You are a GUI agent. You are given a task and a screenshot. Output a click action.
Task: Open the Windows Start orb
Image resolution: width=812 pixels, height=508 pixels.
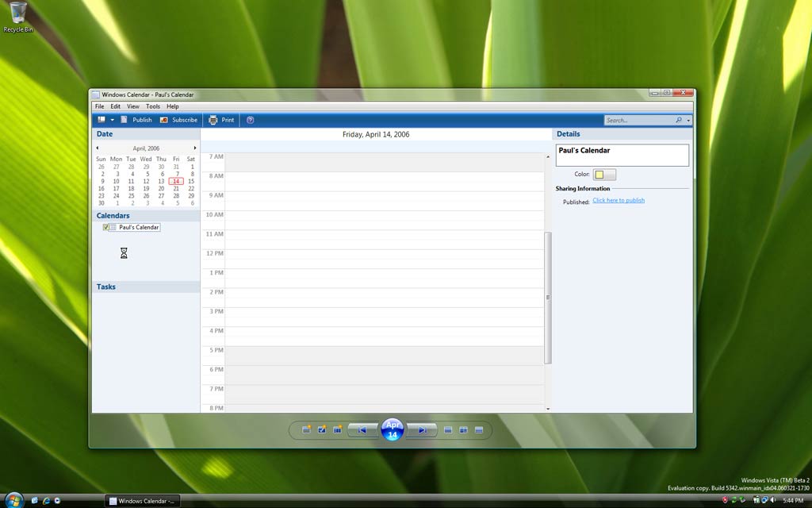coord(13,499)
